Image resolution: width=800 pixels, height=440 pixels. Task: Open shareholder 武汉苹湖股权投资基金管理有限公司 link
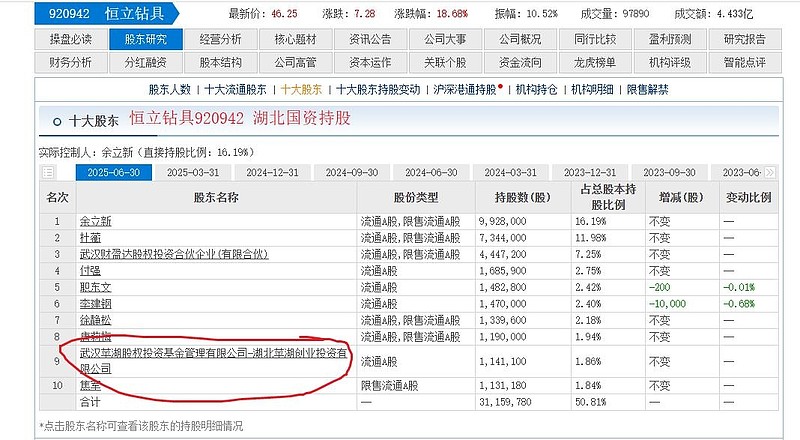coord(213,360)
